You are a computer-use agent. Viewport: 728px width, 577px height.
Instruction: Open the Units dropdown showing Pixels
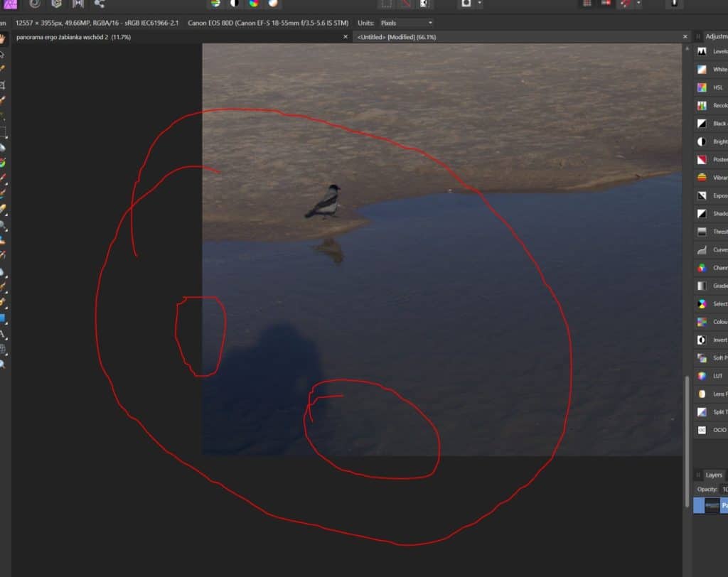tap(406, 23)
